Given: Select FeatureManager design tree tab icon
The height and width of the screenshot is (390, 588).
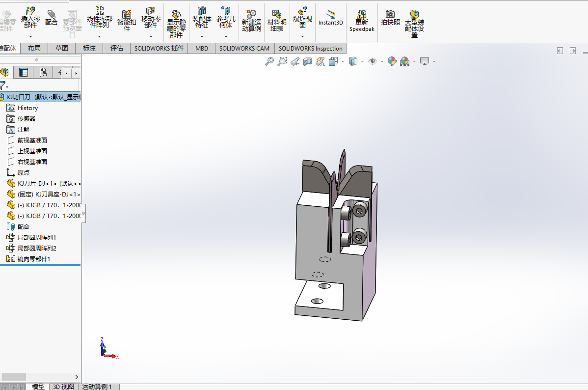Looking at the screenshot, I should pos(5,72).
